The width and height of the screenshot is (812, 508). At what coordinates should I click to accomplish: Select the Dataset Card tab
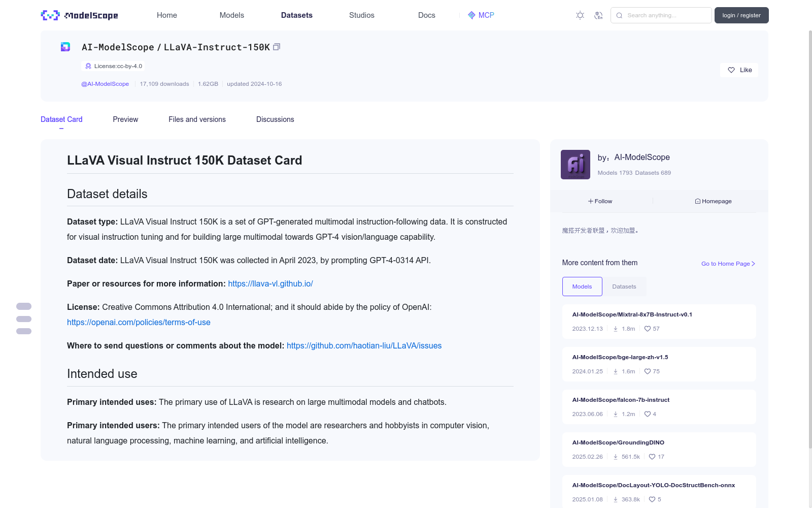tap(61, 119)
